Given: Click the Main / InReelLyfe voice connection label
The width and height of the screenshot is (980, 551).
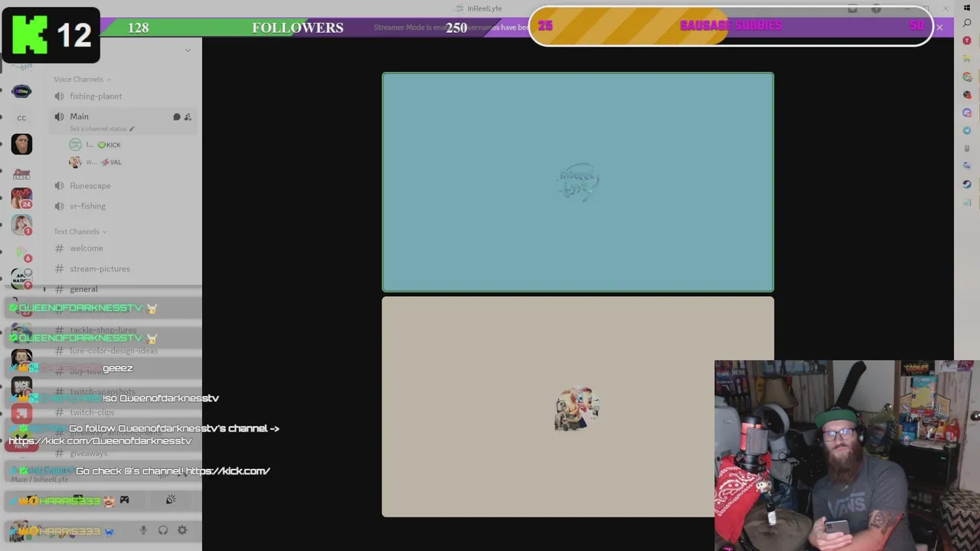Looking at the screenshot, I should click(40, 480).
